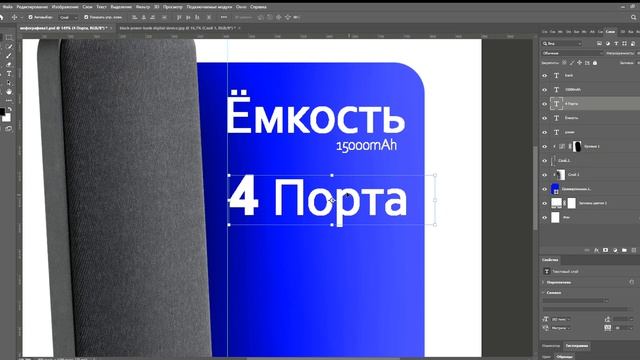Open the font family dropdown in Properties
The width and height of the screenshot is (640, 360).
[576, 300]
